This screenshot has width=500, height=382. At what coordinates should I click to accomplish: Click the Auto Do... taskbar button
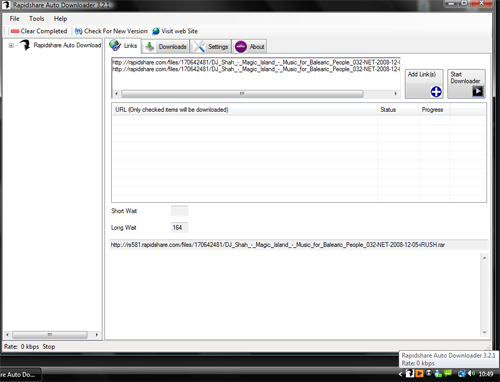pyautogui.click(x=20, y=374)
